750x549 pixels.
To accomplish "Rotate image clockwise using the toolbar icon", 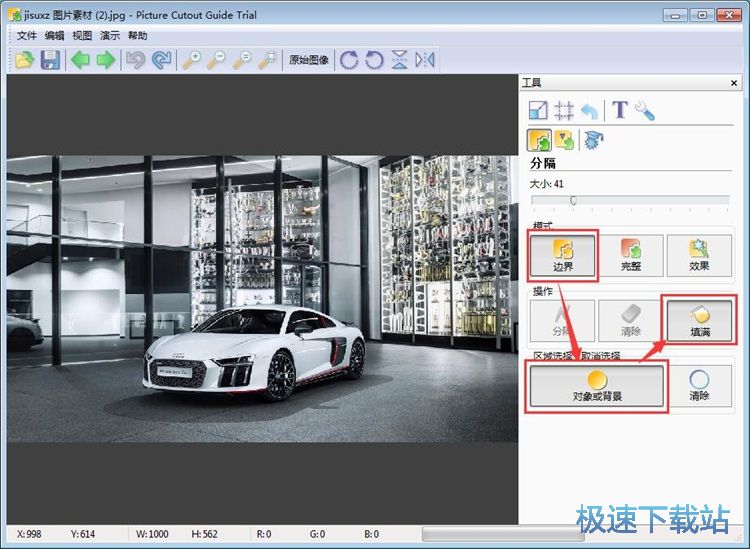I will [349, 60].
